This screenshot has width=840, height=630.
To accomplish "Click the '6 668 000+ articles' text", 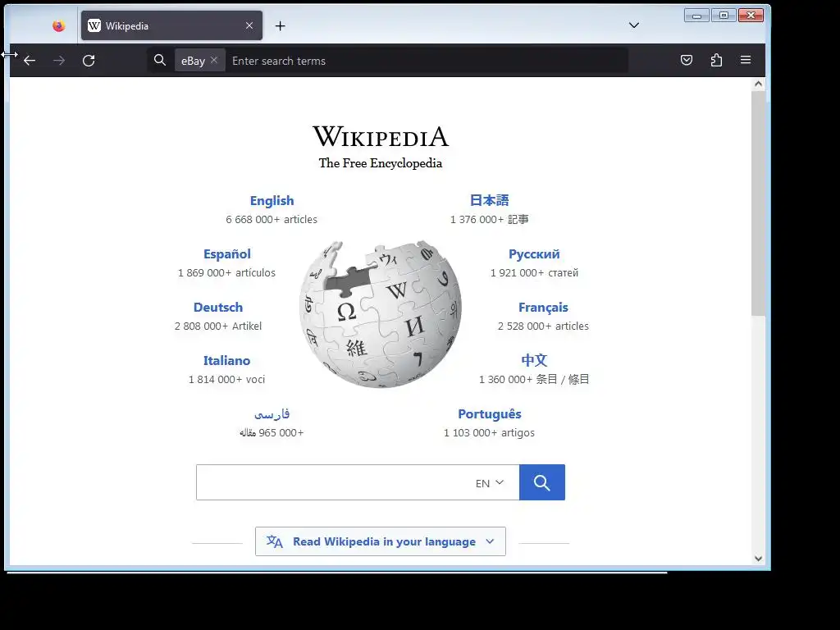I will [272, 220].
